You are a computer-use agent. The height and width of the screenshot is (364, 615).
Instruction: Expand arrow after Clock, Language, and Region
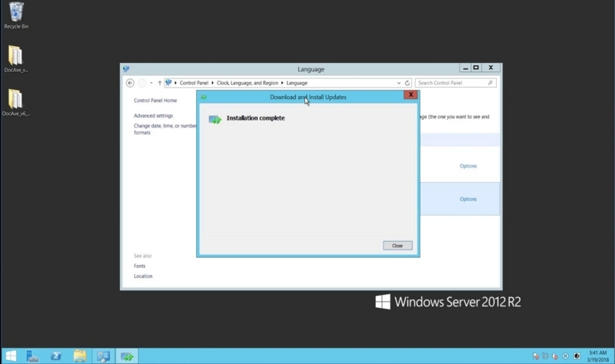[282, 83]
